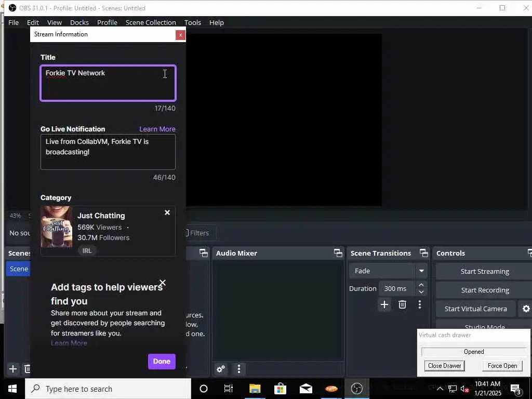Open File Explorer from the taskbar
Viewport: 532px width, 399px height.
click(255, 389)
